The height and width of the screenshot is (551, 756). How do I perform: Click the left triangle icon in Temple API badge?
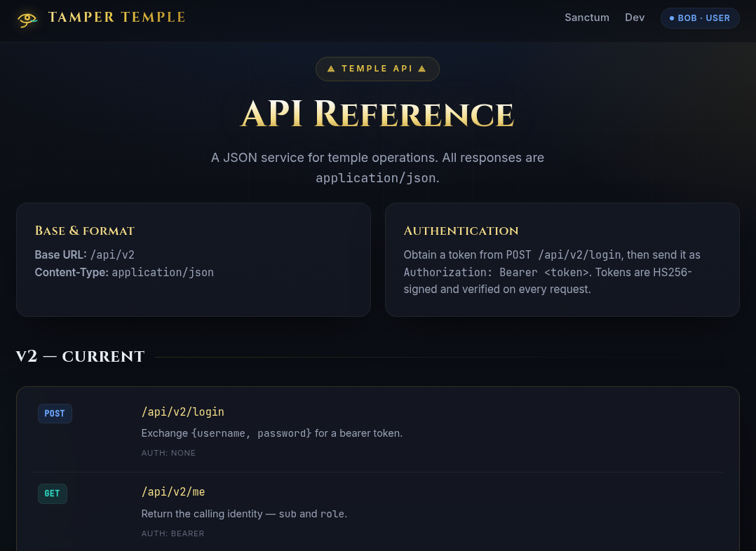tap(331, 69)
